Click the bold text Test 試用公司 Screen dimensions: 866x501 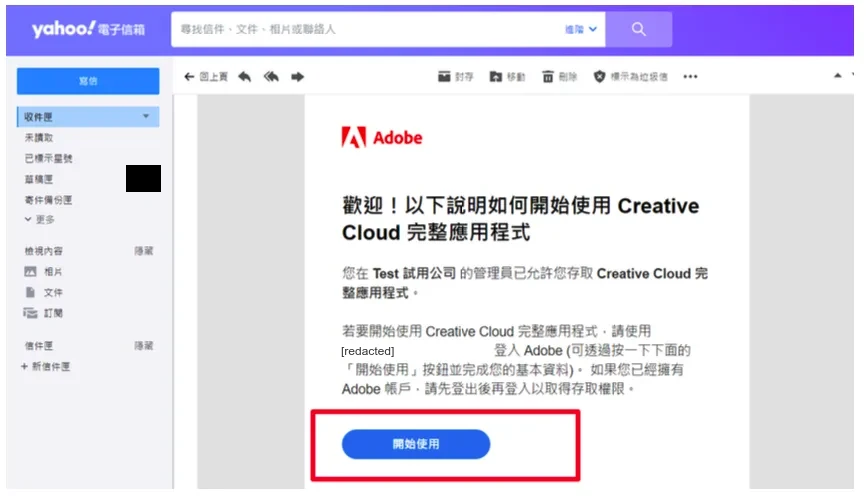click(x=414, y=273)
